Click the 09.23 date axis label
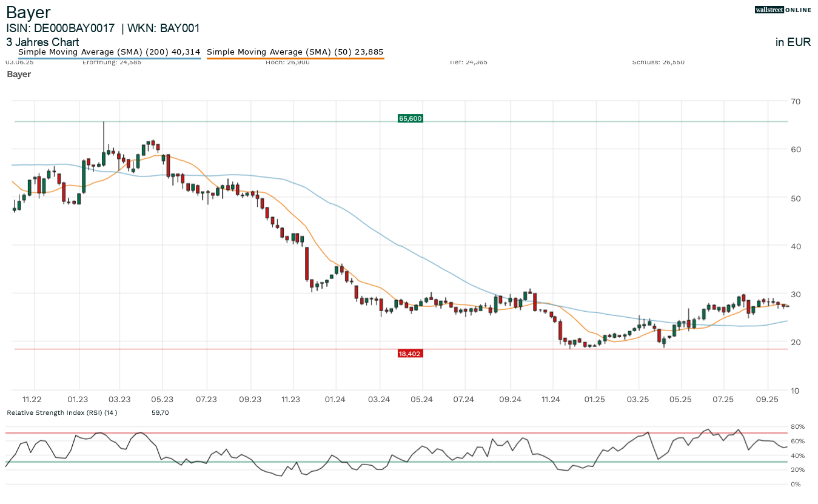The height and width of the screenshot is (504, 818). coord(250,399)
